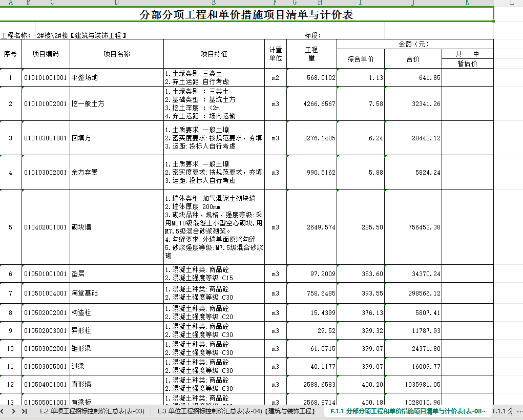Click the 余方弃置 item name cell

click(116, 172)
